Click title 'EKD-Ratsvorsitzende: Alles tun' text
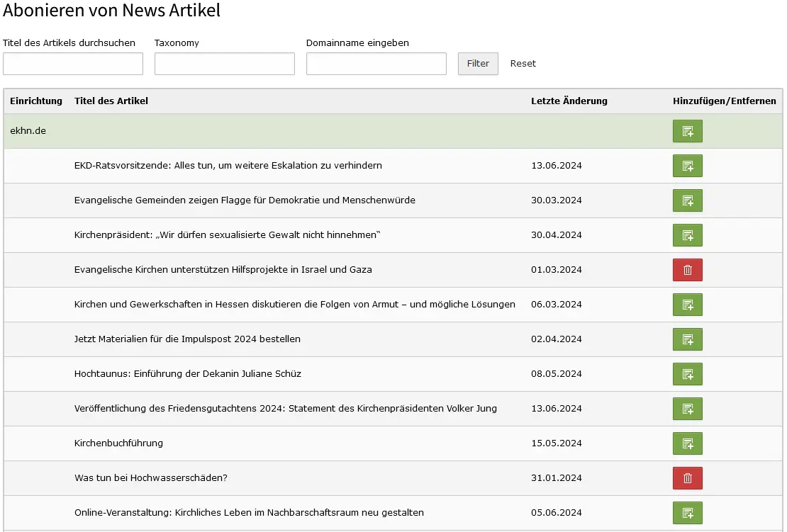The height and width of the screenshot is (532, 787). 228,166
